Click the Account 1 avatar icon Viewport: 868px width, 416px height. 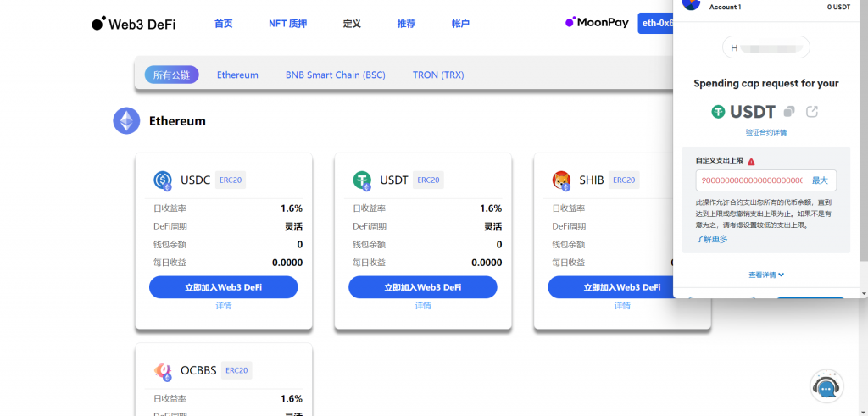click(691, 3)
